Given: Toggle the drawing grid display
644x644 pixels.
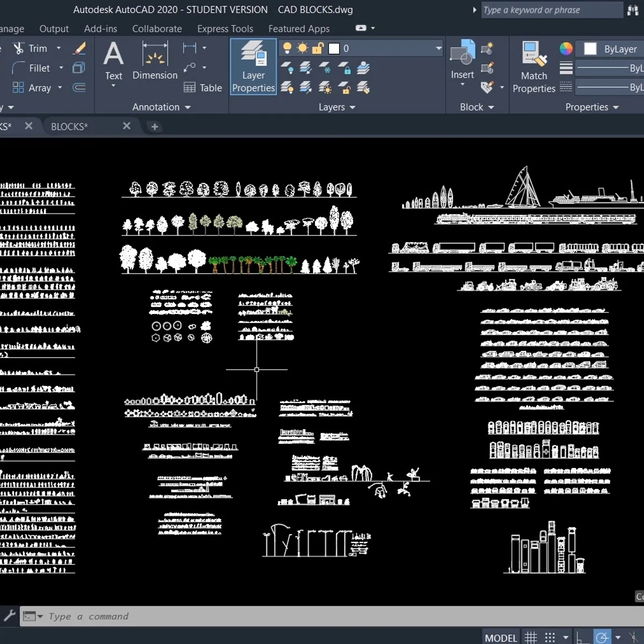Looking at the screenshot, I should point(531,638).
